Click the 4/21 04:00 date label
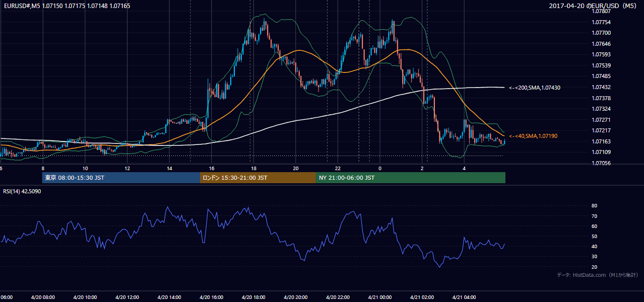 click(464, 297)
